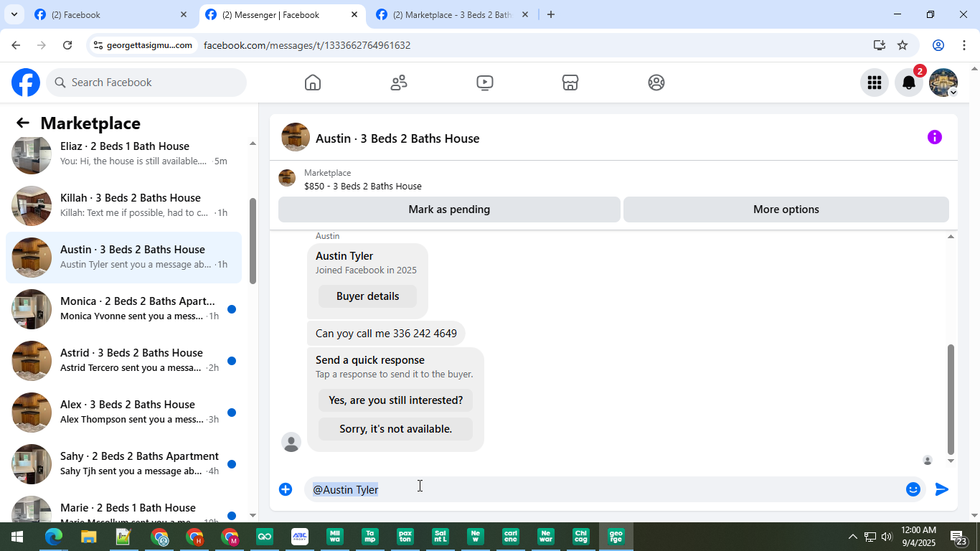Screen dimensions: 980x551
Task: Open the paxton app on the taskbar
Action: [x=405, y=537]
